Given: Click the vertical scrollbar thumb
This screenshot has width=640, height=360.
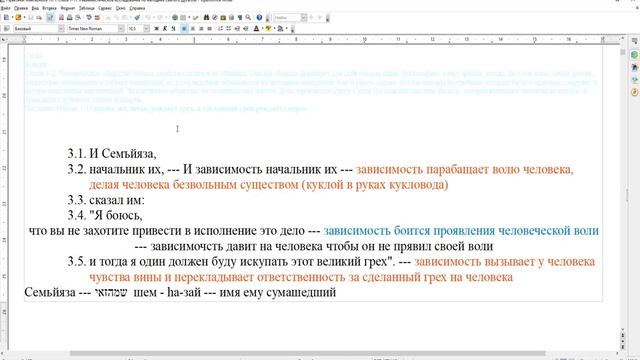Looking at the screenshot, I should 622,52.
